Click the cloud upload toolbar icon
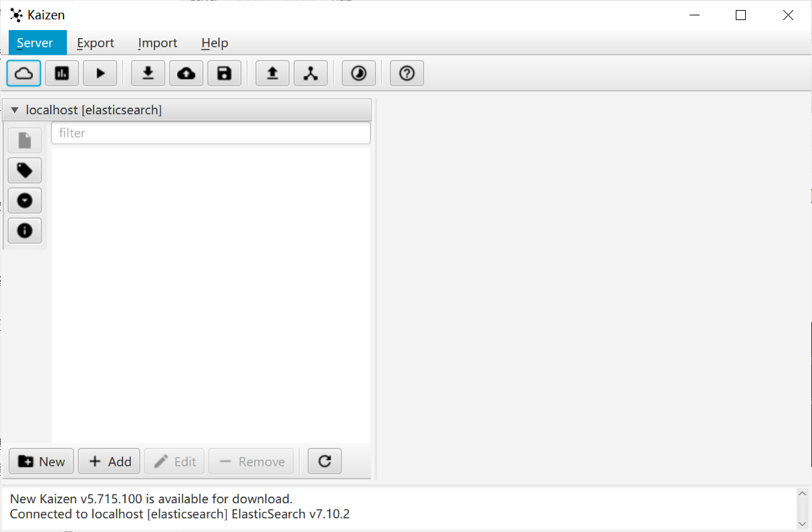812x532 pixels. pyautogui.click(x=186, y=74)
